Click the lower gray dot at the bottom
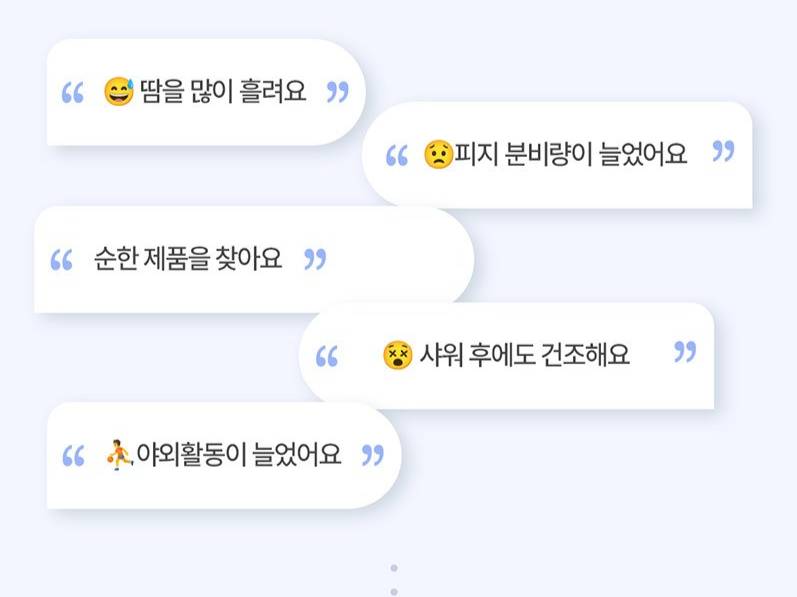The width and height of the screenshot is (797, 597). pyautogui.click(x=394, y=590)
